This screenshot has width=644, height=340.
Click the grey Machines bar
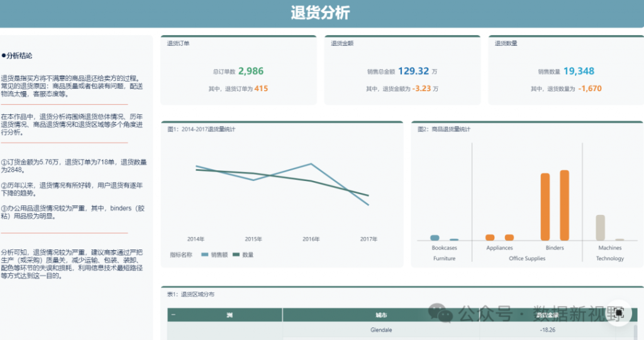pyautogui.click(x=601, y=228)
